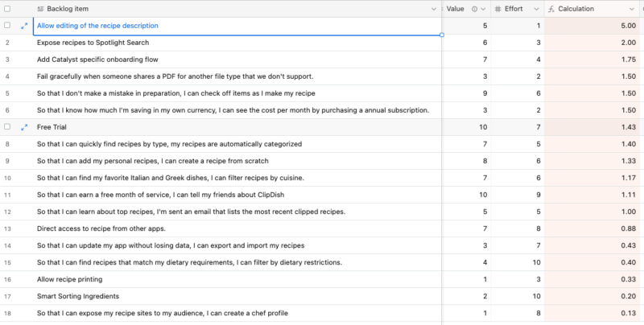Click row number 2
Screen dimensions: 644x325
[7, 43]
